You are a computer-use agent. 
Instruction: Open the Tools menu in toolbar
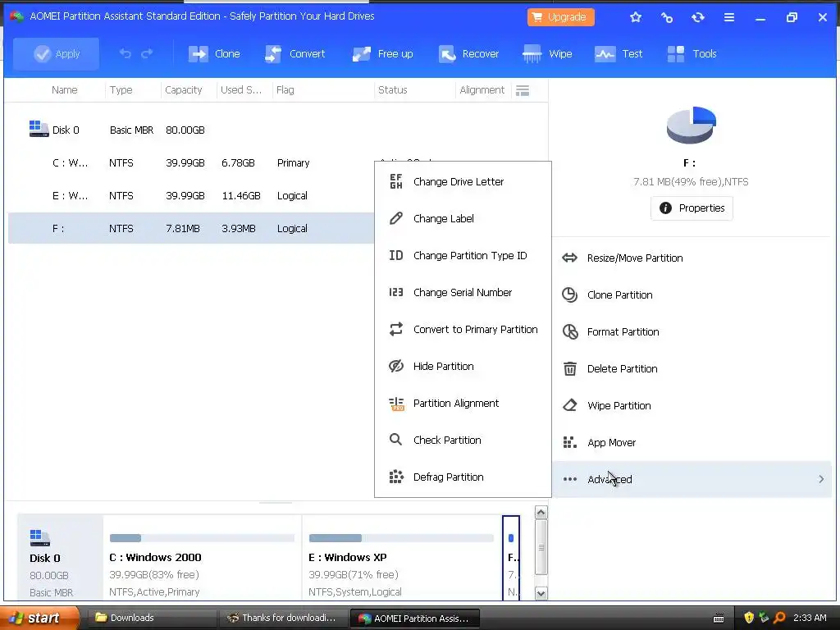point(691,54)
